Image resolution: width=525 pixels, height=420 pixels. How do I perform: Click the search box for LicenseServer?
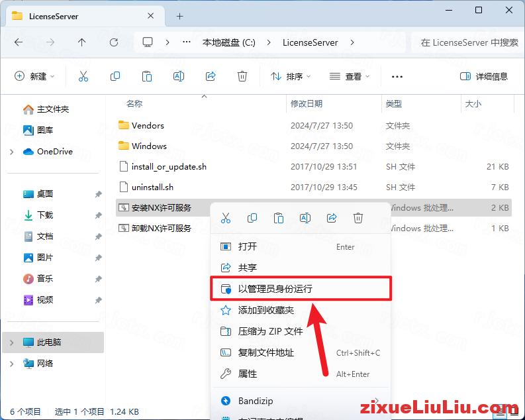tap(469, 42)
